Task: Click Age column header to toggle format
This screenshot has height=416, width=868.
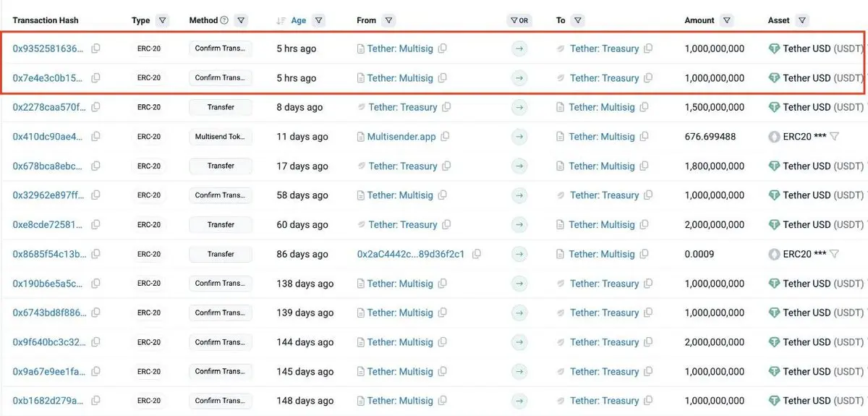Action: pos(299,20)
